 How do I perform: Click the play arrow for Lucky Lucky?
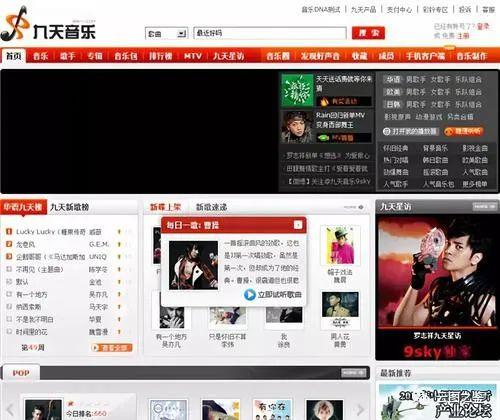click(x=119, y=232)
